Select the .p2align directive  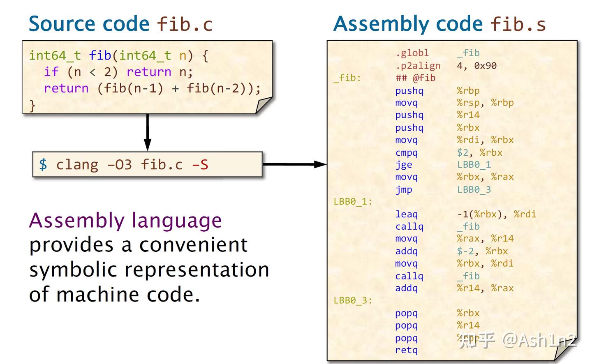click(x=417, y=65)
